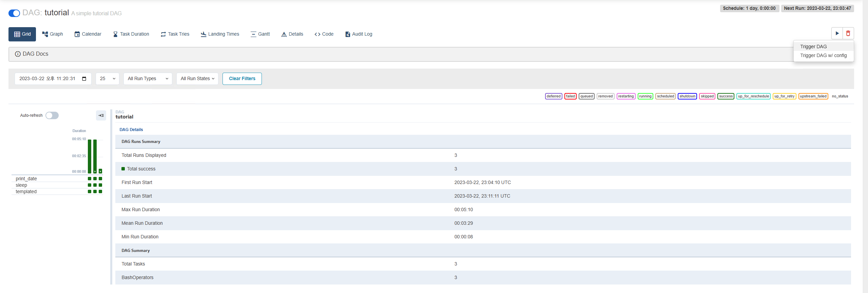Viewport: 868px width, 293px height.
Task: Click the up_for_retry legend badge
Action: pyautogui.click(x=784, y=96)
